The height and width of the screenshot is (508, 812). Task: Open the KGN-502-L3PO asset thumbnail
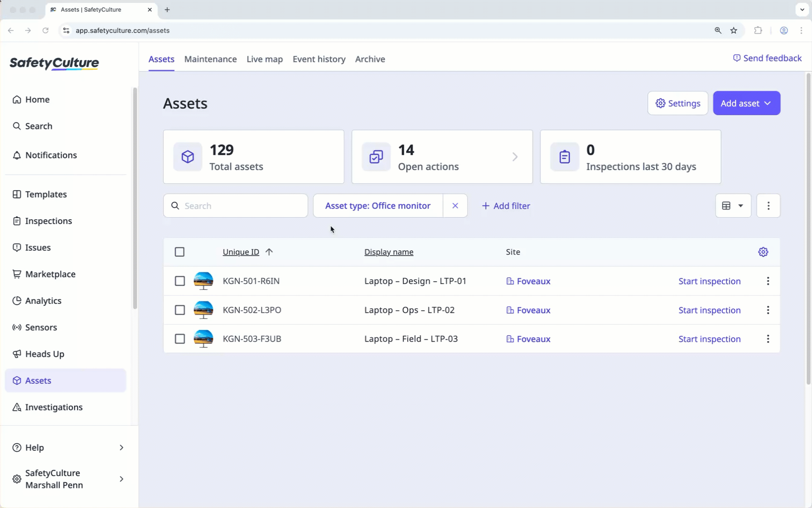203,310
